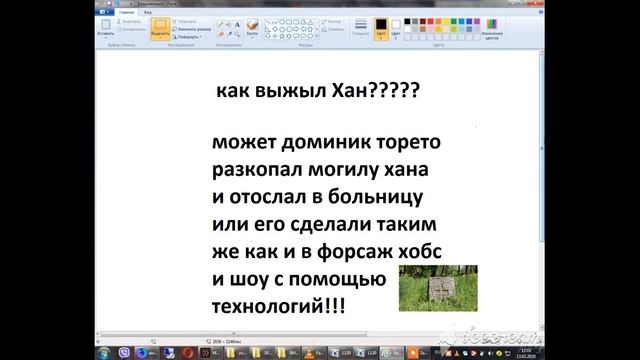Viewport: 640px width, 360px height.
Task: Choose the yellow color swatch
Action: (446, 21)
